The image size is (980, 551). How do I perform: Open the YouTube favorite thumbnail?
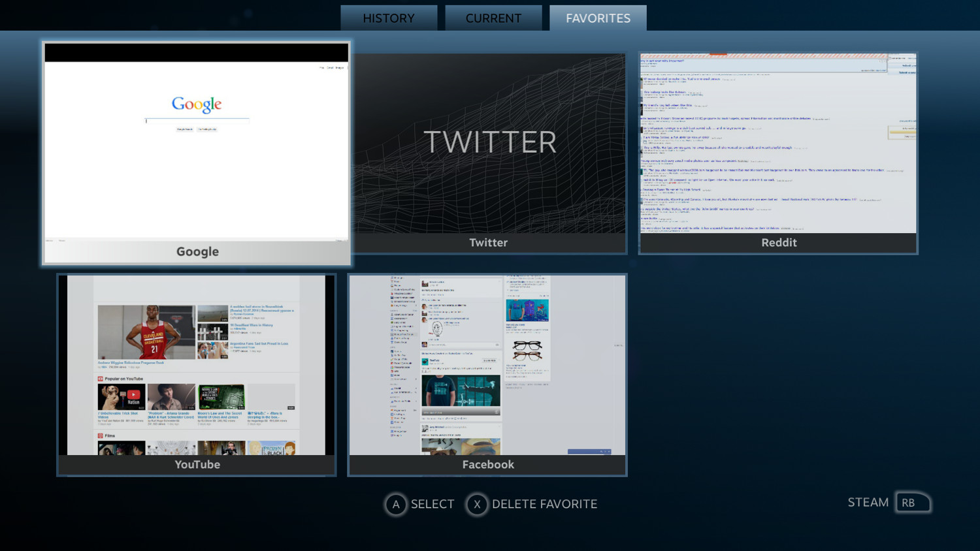tap(197, 375)
